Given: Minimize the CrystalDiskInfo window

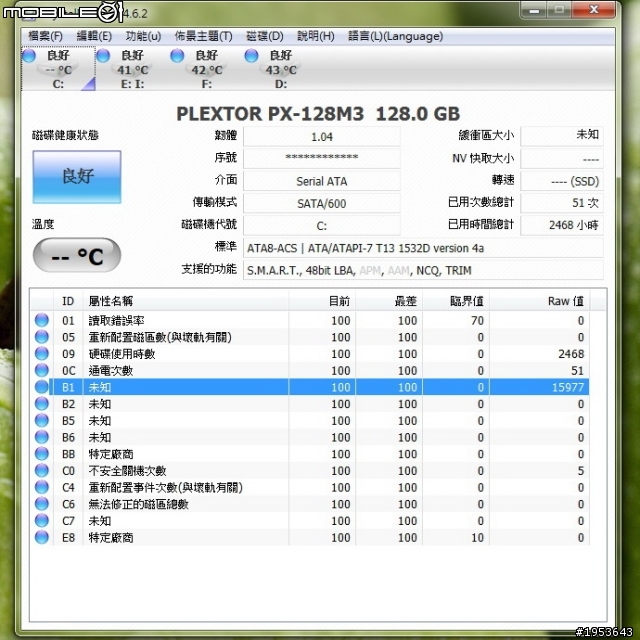Looking at the screenshot, I should 534,10.
